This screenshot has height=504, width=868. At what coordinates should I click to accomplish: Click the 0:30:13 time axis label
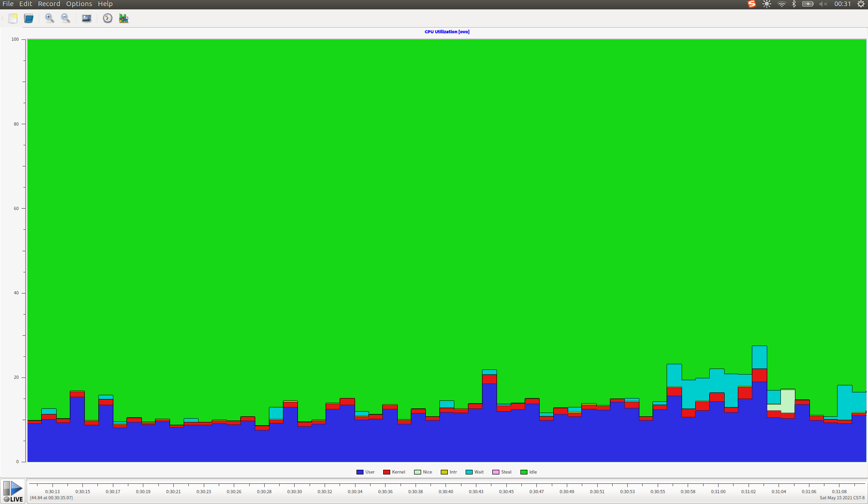click(52, 492)
